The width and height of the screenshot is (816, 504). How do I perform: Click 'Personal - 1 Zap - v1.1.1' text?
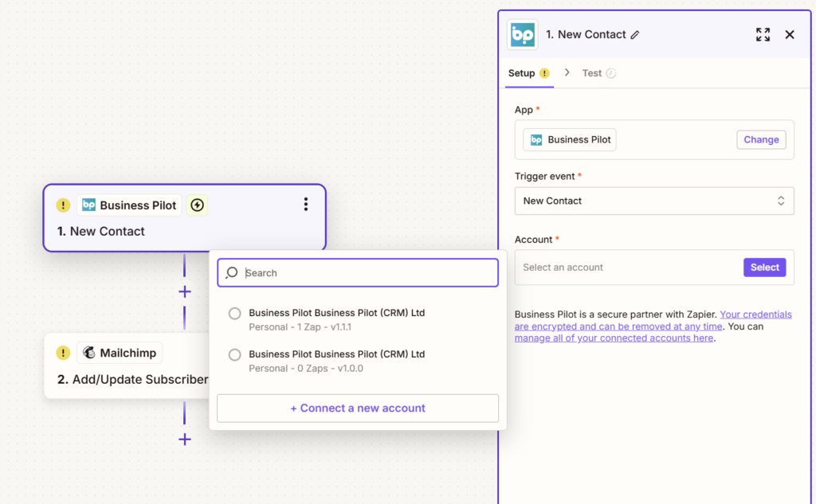[x=300, y=327]
